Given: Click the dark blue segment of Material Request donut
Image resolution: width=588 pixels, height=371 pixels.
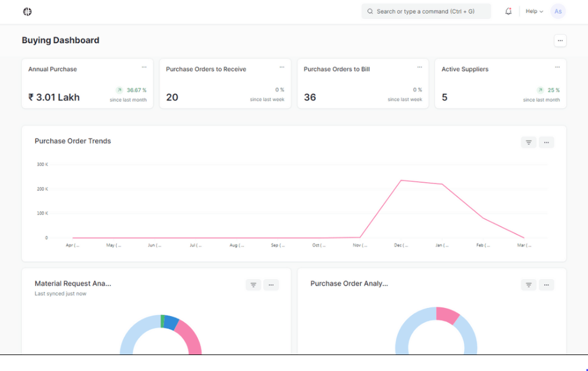Looking at the screenshot, I should tap(171, 323).
